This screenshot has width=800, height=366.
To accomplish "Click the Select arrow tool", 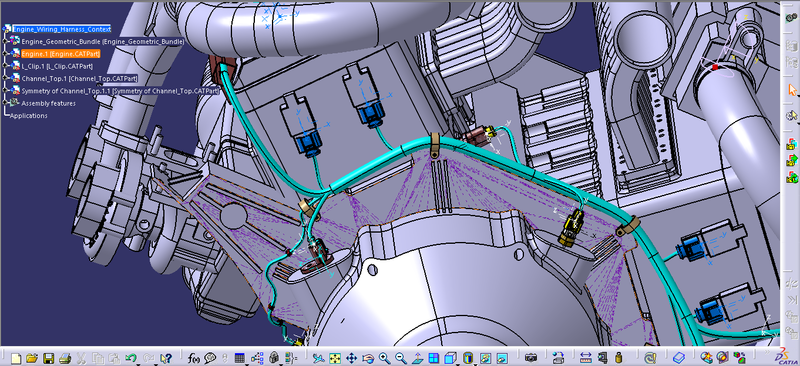I will tap(791, 90).
